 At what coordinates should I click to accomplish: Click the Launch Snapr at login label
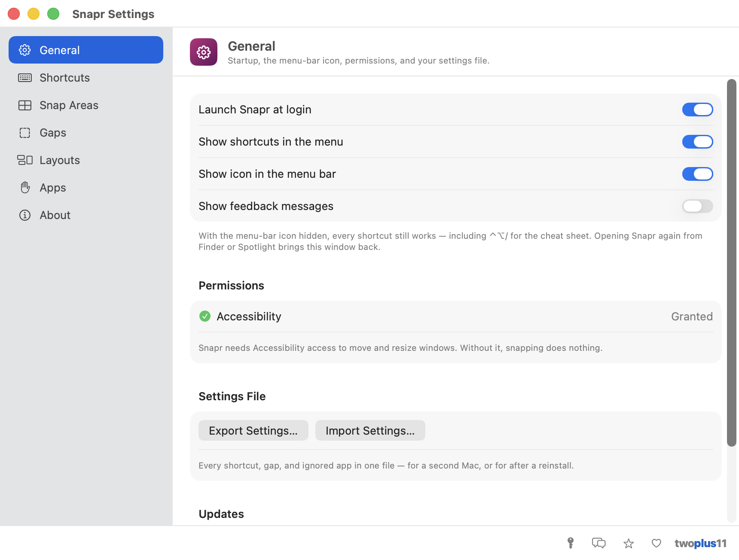click(255, 110)
